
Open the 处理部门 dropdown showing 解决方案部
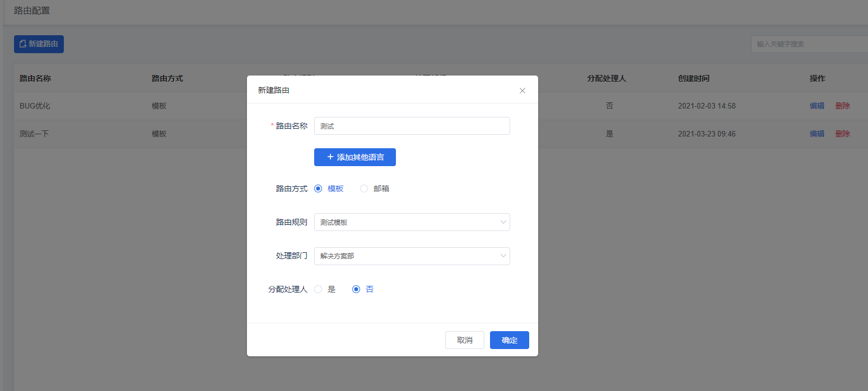[412, 256]
